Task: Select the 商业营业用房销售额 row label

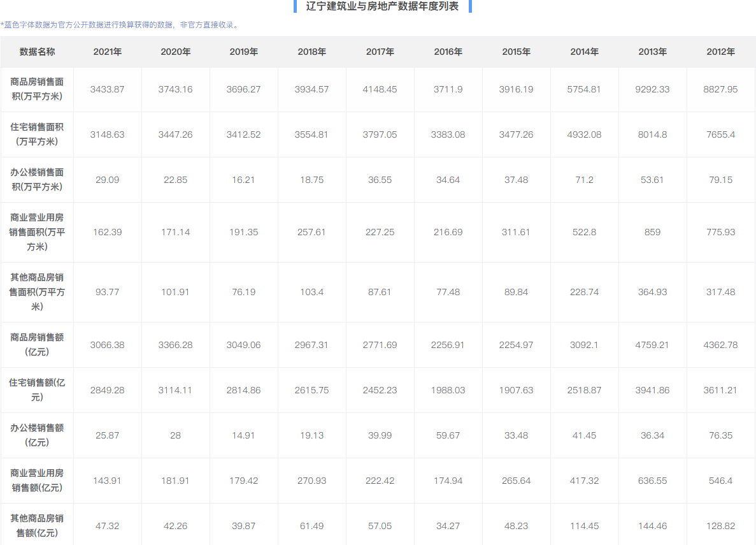Action: tap(37, 481)
